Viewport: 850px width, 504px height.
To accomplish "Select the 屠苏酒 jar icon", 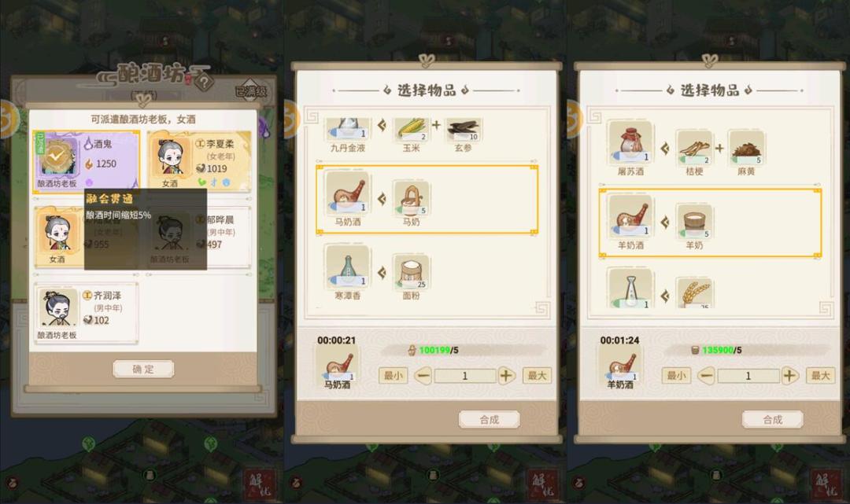I will [x=630, y=143].
